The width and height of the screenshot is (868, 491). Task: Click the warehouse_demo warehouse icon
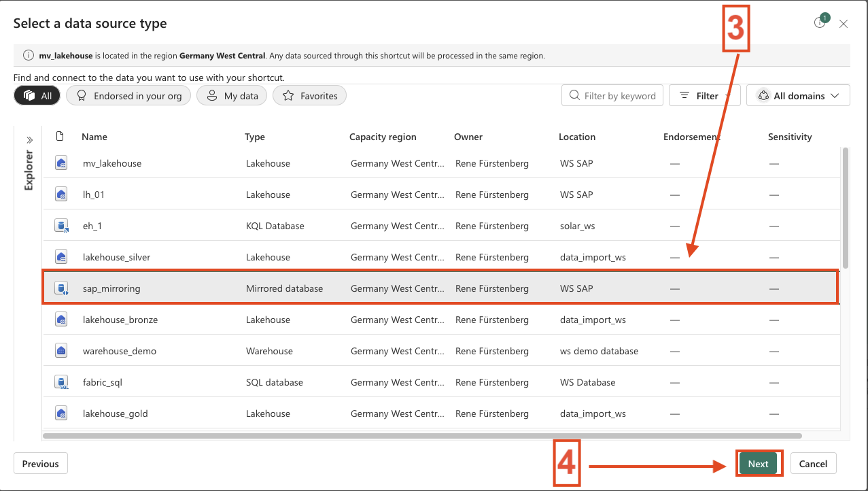click(61, 351)
